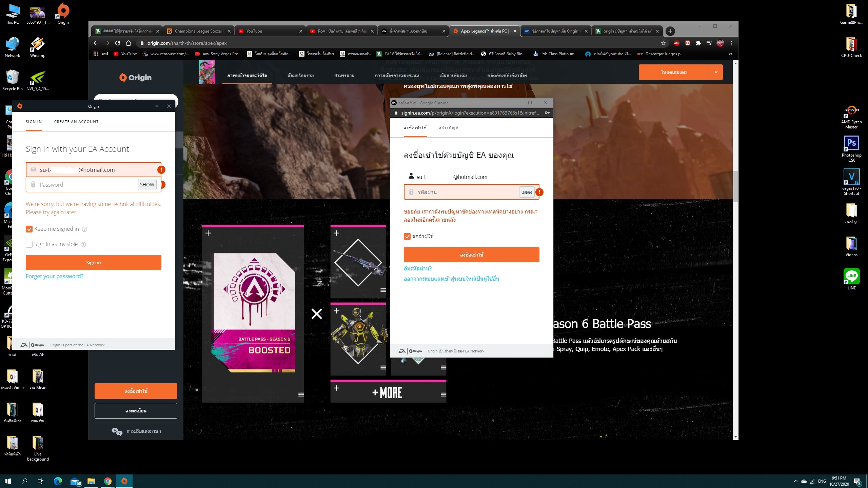Click the Origin logo in the store sidebar

point(135,78)
